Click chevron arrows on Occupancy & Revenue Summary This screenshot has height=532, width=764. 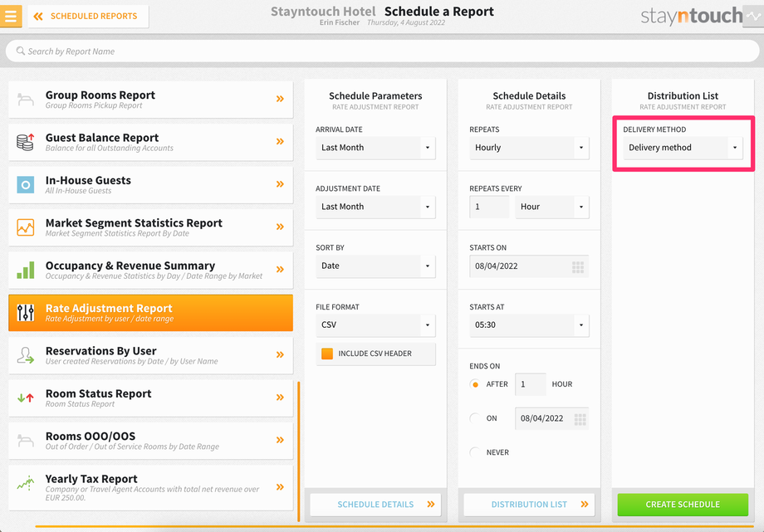280,270
